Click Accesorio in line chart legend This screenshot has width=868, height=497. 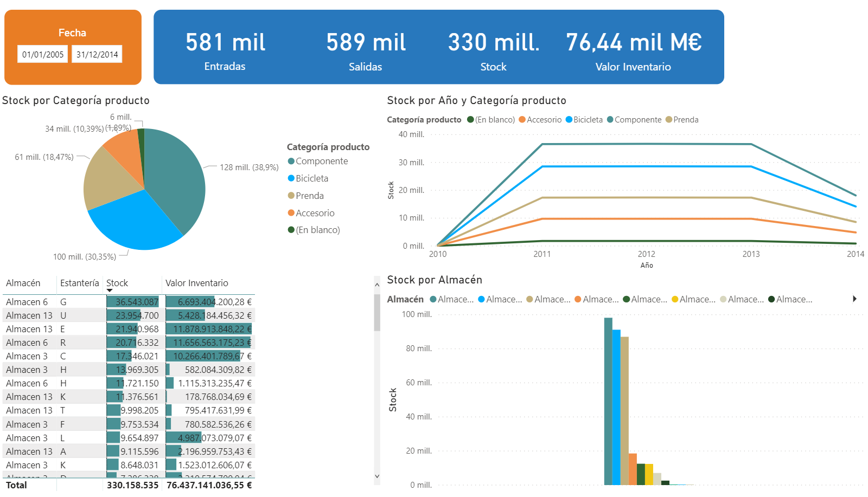point(540,120)
